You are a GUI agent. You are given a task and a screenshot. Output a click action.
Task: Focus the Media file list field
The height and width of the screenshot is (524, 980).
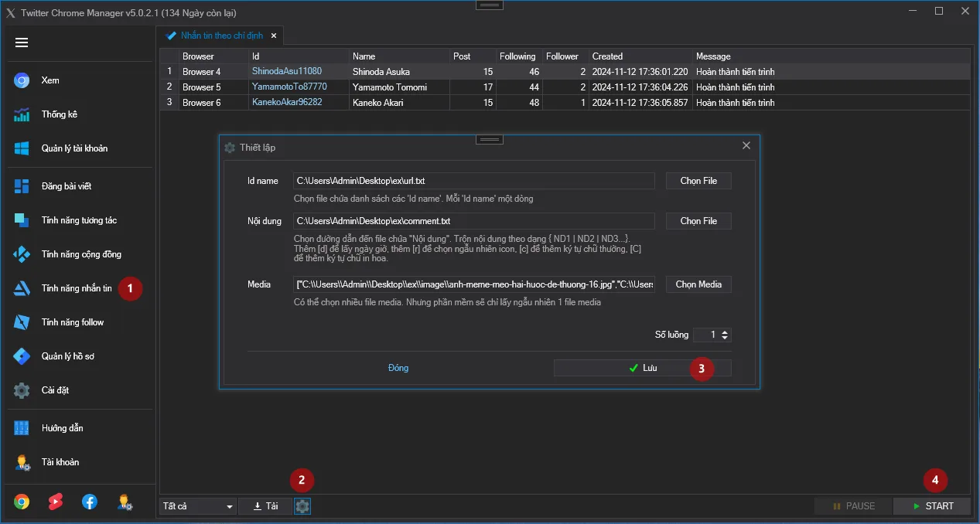pos(474,284)
